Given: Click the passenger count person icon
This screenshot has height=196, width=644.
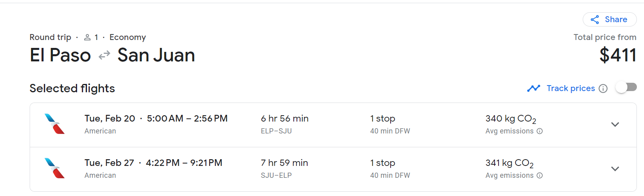Looking at the screenshot, I should pos(87,37).
